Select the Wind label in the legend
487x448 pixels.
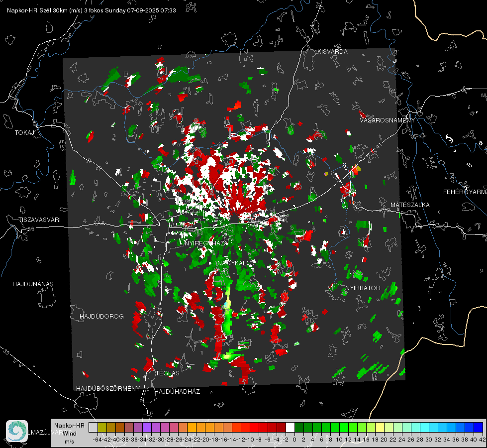70,434
